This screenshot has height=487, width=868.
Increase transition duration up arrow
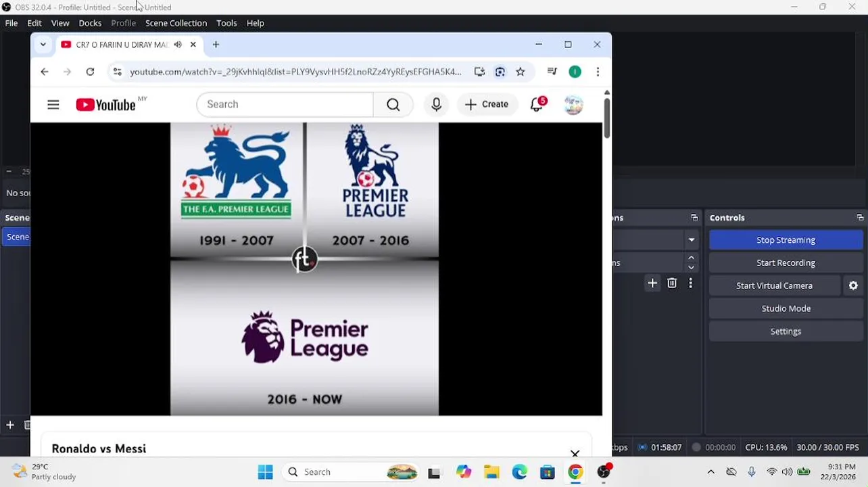pyautogui.click(x=691, y=258)
